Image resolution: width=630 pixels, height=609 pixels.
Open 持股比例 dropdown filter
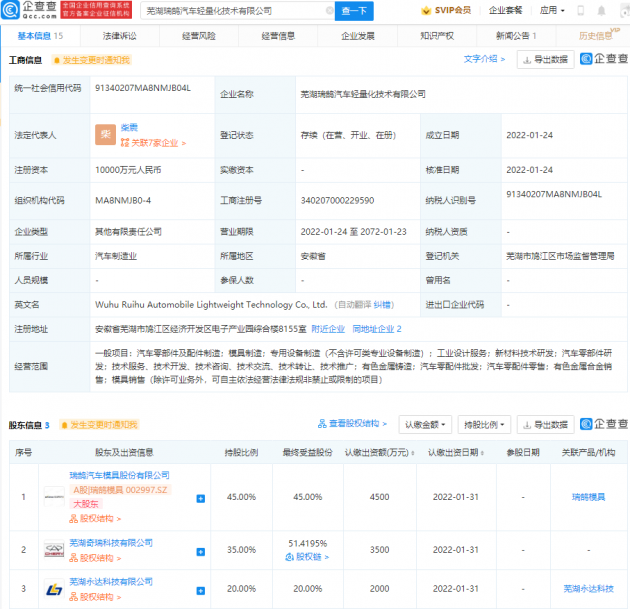[484, 425]
